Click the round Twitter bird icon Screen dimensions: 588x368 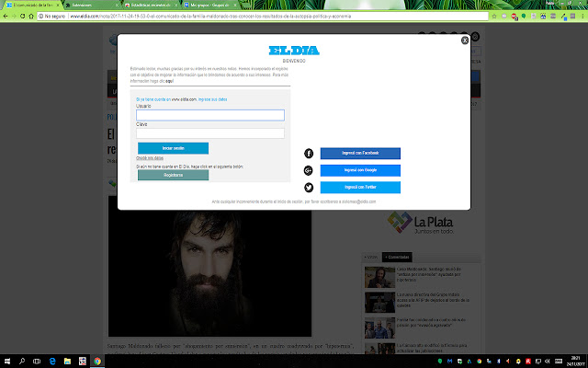(309, 188)
